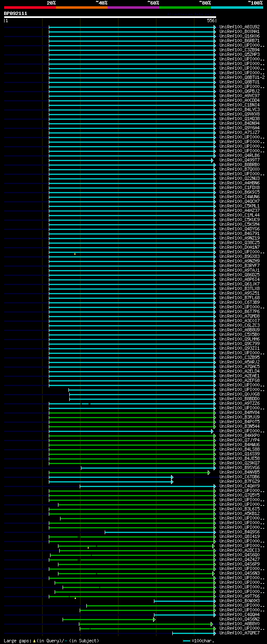
Task: Select the UniRef100_B7FGZ9 label
Action: [x=239, y=482]
